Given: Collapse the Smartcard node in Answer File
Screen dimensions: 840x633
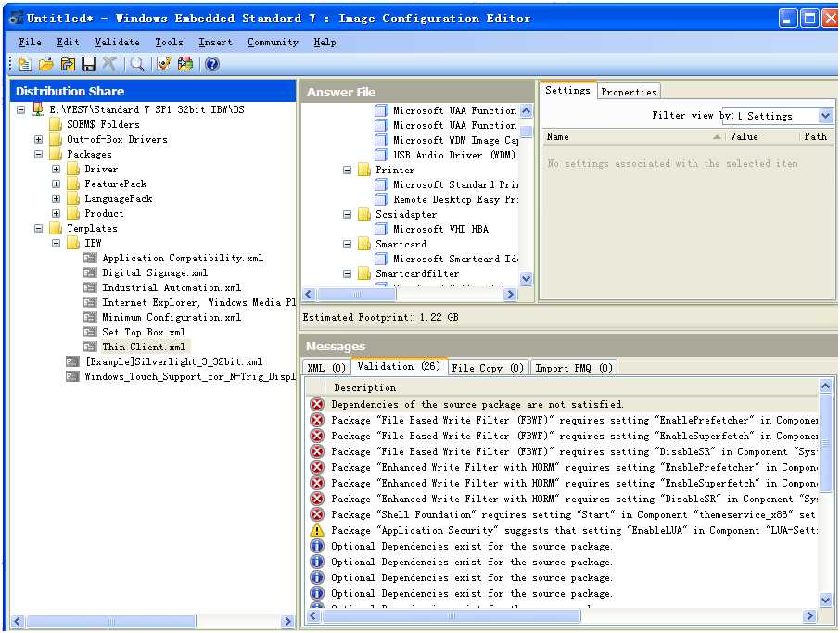Looking at the screenshot, I should (347, 244).
